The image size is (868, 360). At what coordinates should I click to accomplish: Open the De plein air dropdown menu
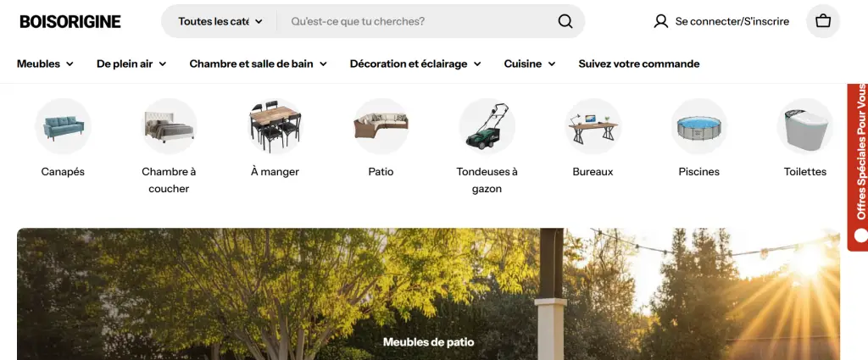131,64
